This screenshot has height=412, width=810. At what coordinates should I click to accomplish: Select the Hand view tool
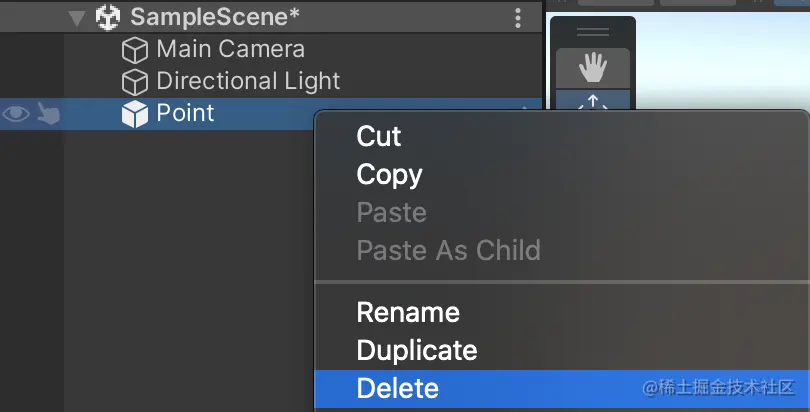pos(593,67)
